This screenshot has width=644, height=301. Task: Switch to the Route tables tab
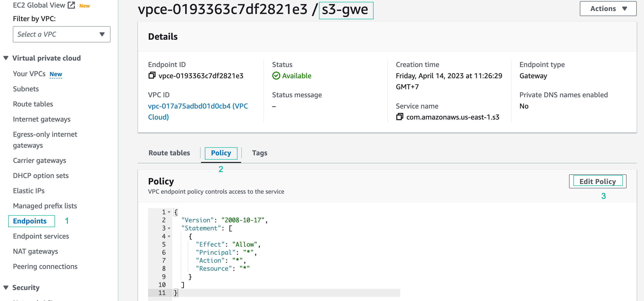click(169, 153)
